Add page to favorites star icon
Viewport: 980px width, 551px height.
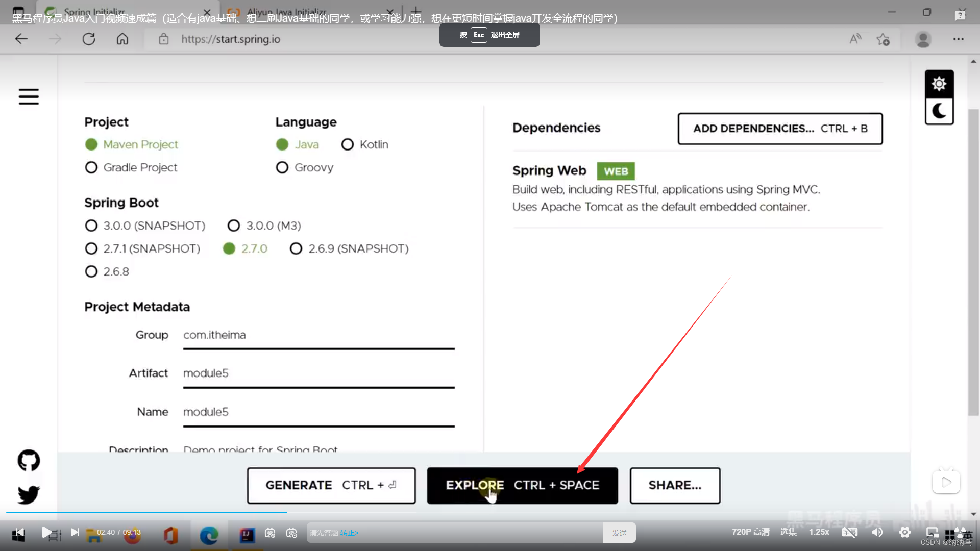pos(883,39)
